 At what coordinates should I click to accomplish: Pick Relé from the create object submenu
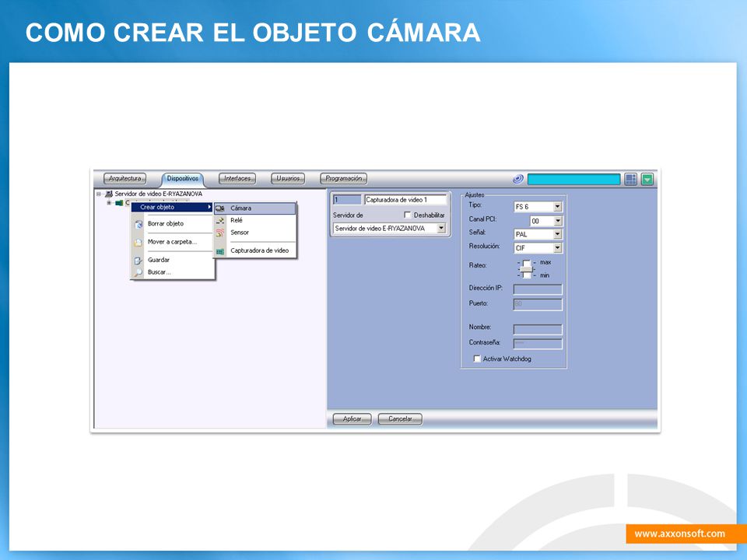[x=255, y=220]
